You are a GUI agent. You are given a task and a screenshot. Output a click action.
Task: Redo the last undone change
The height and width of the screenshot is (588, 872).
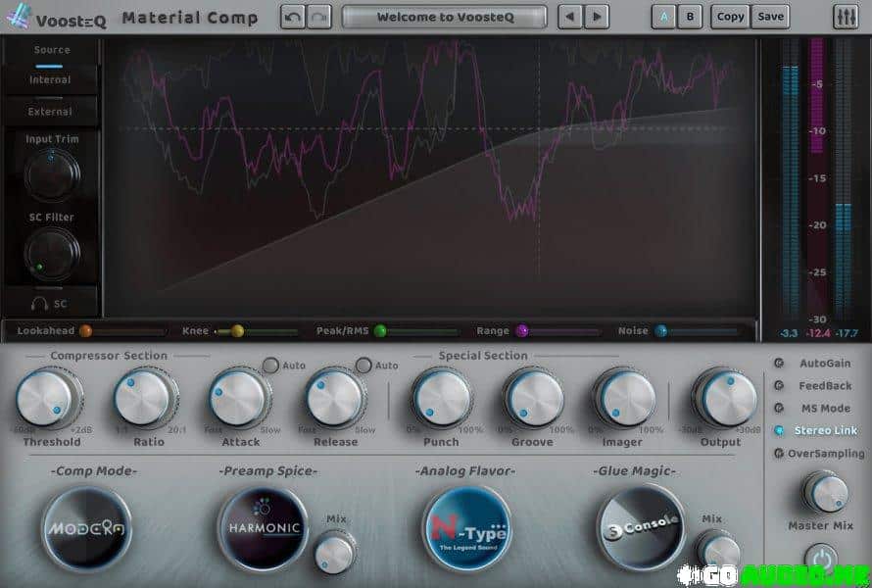pos(319,17)
